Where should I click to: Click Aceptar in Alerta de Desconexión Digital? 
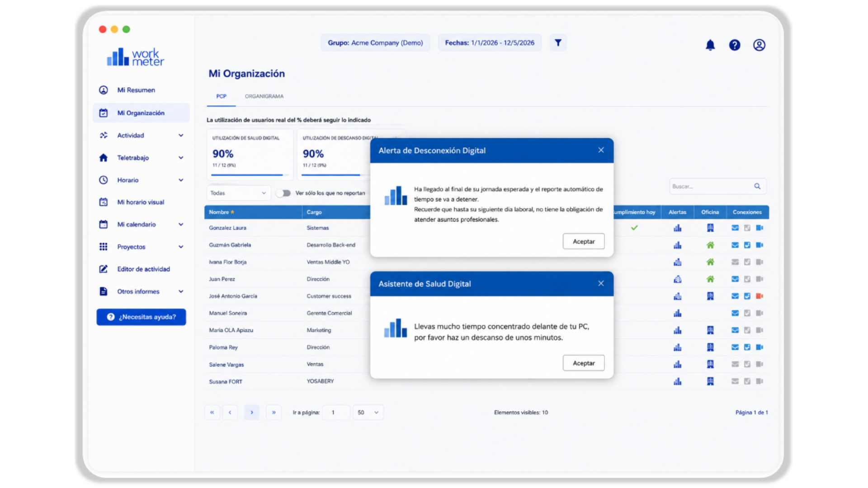(584, 241)
